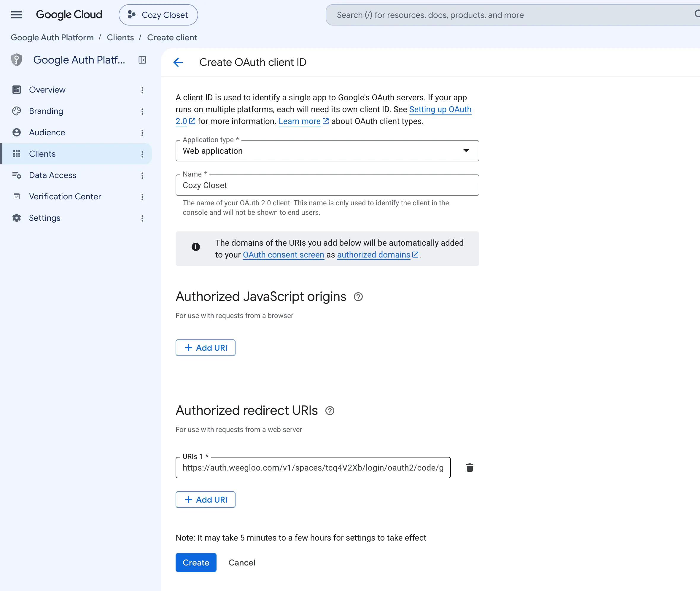Open the Learn more link
The image size is (700, 591).
(299, 121)
